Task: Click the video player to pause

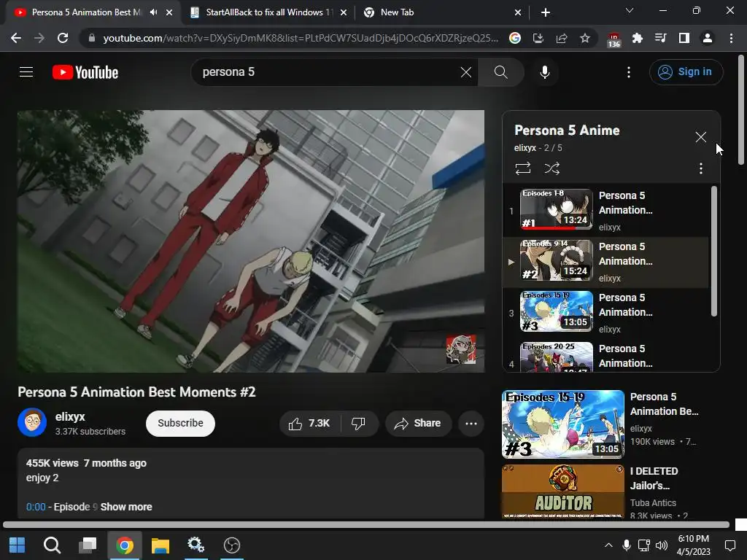Action: 251,241
